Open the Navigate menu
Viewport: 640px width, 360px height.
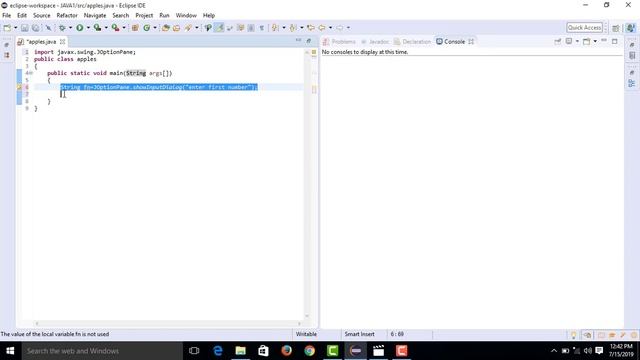tap(95, 15)
